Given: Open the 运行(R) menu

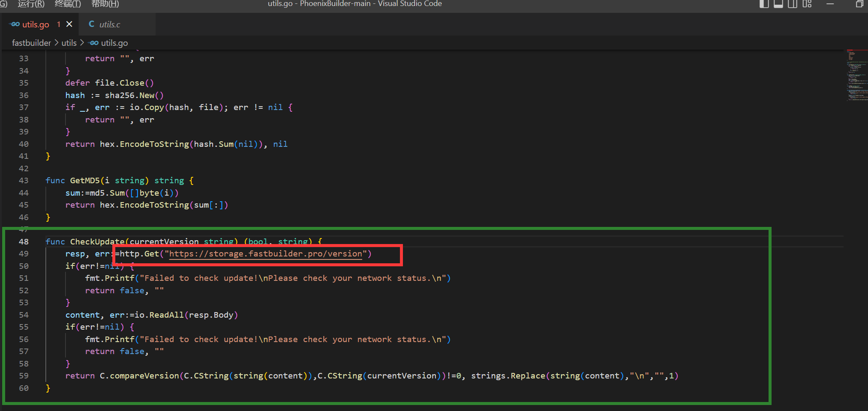Looking at the screenshot, I should pos(30,4).
